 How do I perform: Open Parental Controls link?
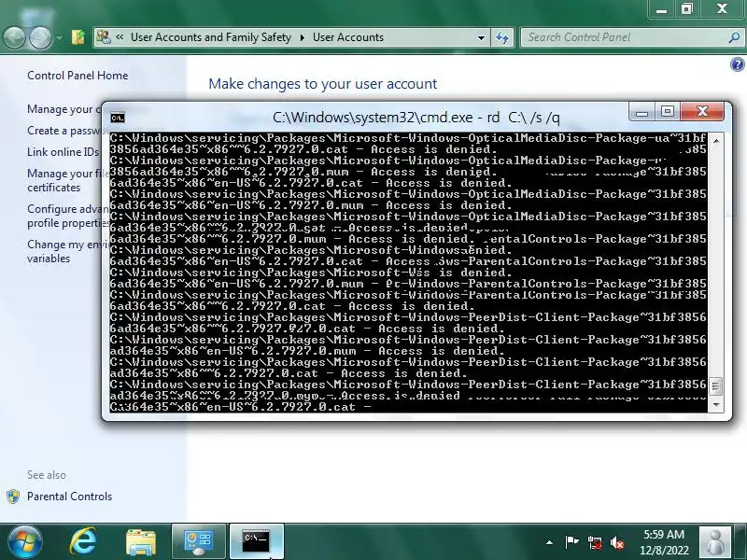tap(69, 497)
